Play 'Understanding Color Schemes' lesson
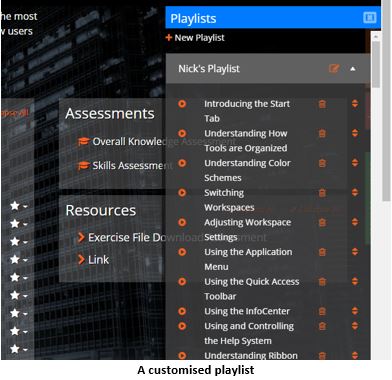The height and width of the screenshot is (380, 392). [182, 163]
